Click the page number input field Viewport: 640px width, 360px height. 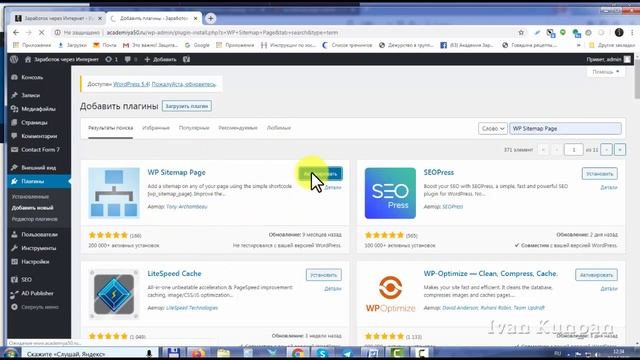click(x=573, y=150)
